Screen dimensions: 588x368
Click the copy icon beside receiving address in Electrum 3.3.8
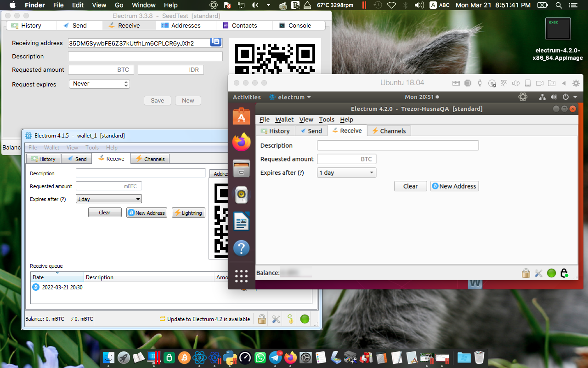pyautogui.click(x=215, y=42)
